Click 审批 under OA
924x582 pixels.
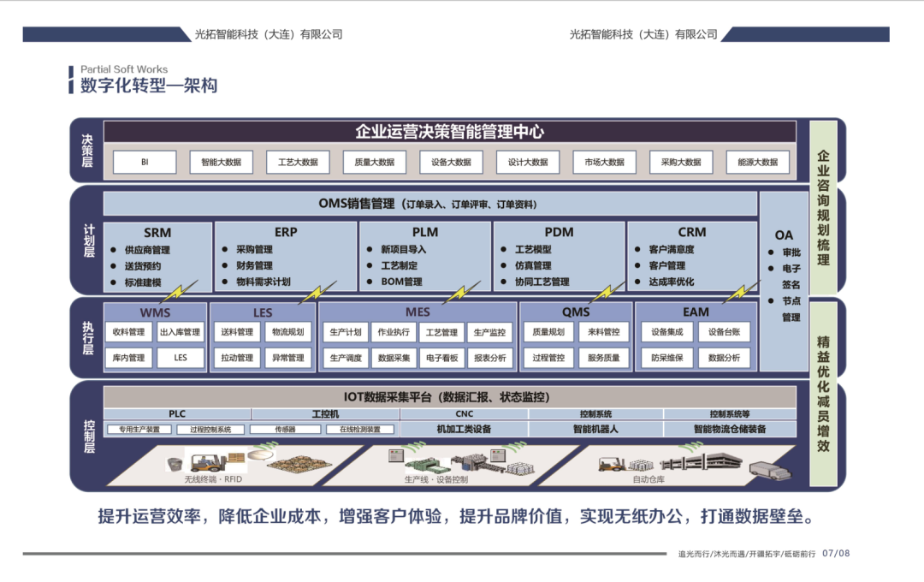[x=791, y=252]
